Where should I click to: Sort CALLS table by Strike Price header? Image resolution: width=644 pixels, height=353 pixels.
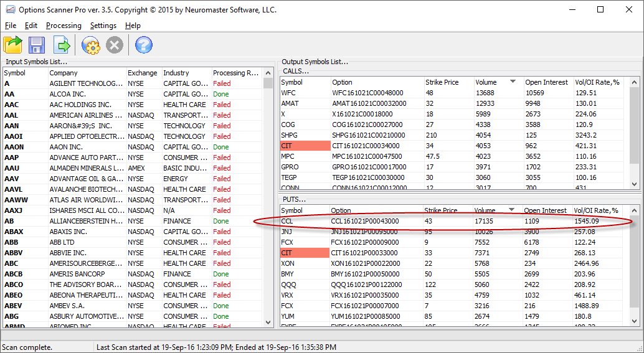(x=449, y=82)
